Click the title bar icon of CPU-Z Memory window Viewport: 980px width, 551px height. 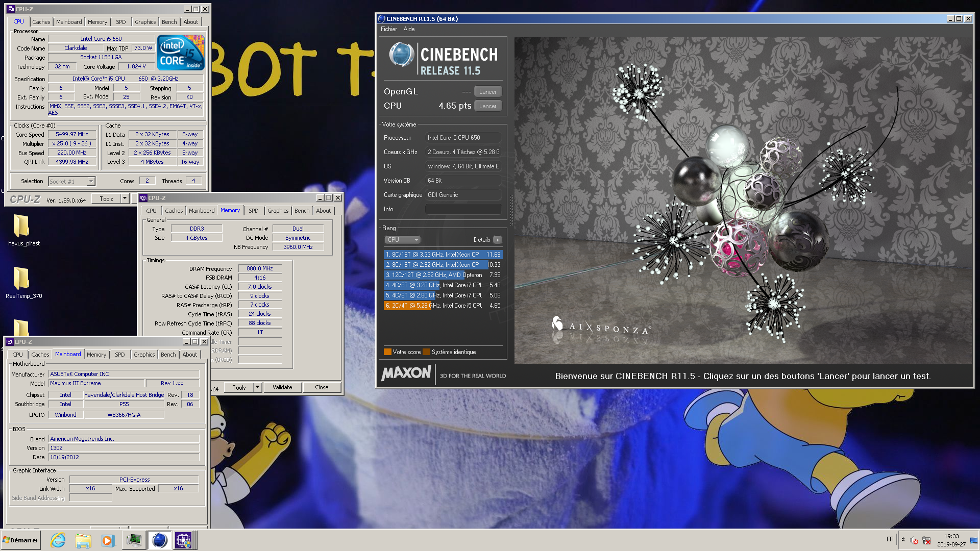[x=143, y=198]
